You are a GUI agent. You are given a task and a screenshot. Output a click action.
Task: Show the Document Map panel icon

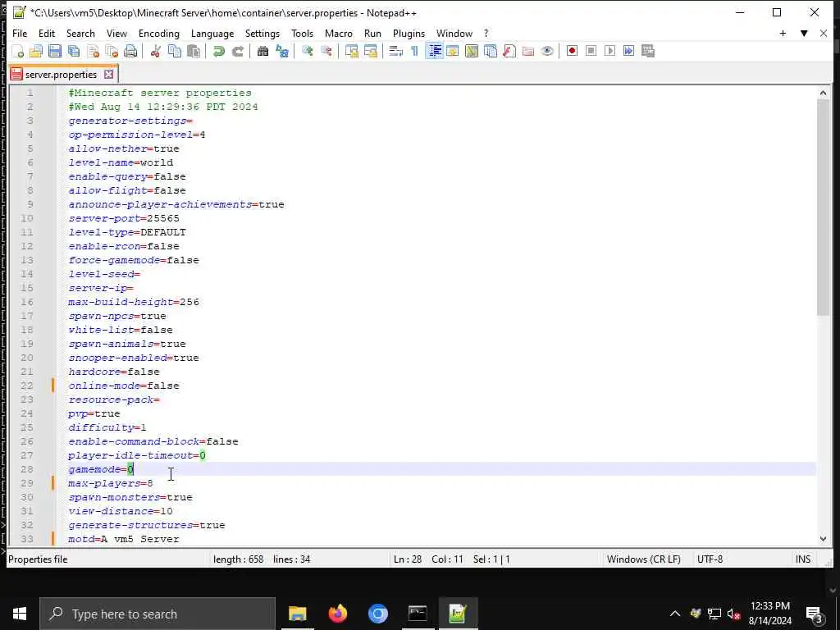click(472, 51)
